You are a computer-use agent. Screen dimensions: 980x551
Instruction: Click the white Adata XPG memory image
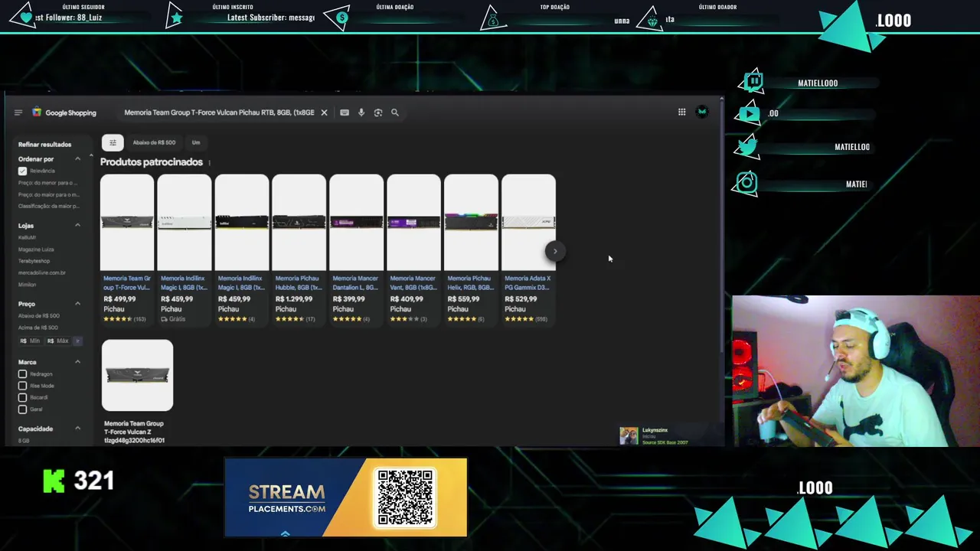(528, 222)
